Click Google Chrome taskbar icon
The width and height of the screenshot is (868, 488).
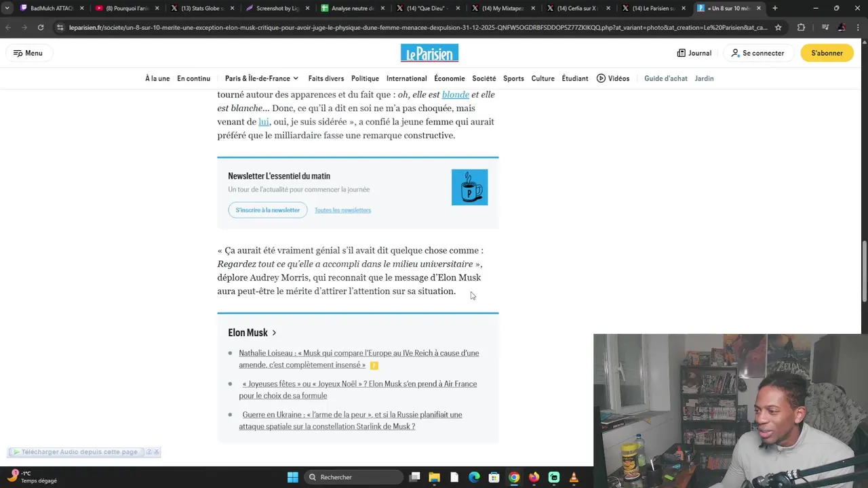point(514,477)
